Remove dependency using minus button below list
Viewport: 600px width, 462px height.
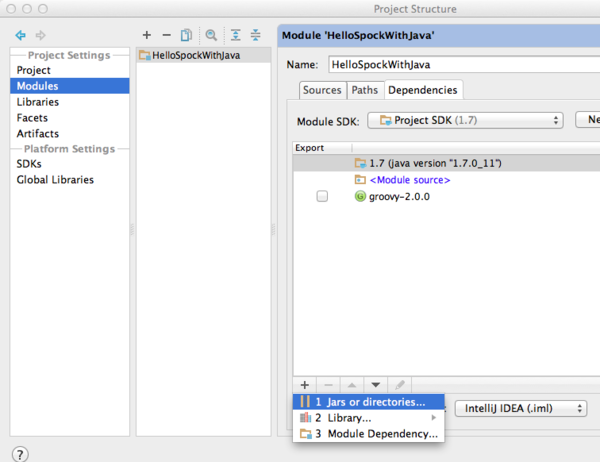coord(328,385)
